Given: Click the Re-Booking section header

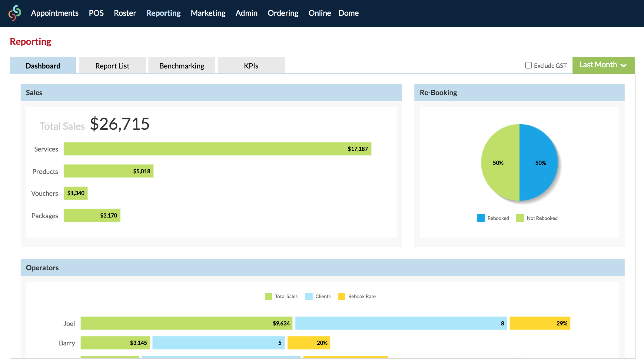Looking at the screenshot, I should click(520, 92).
